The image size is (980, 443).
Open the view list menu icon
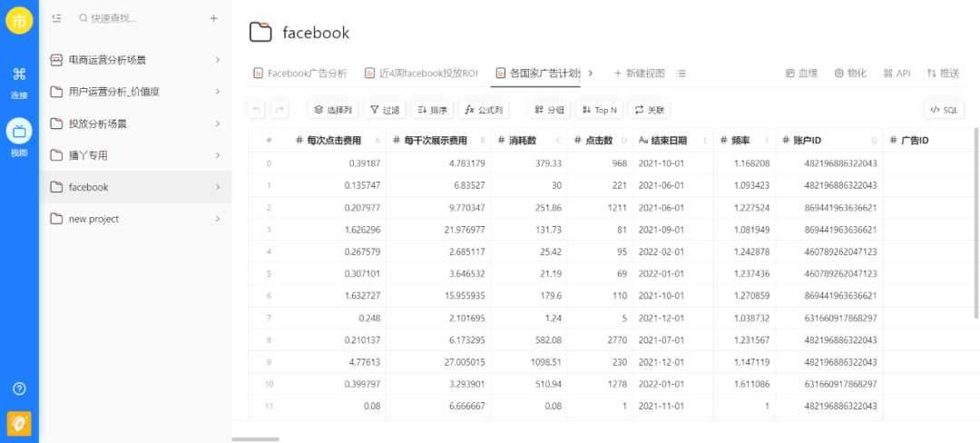tap(681, 74)
